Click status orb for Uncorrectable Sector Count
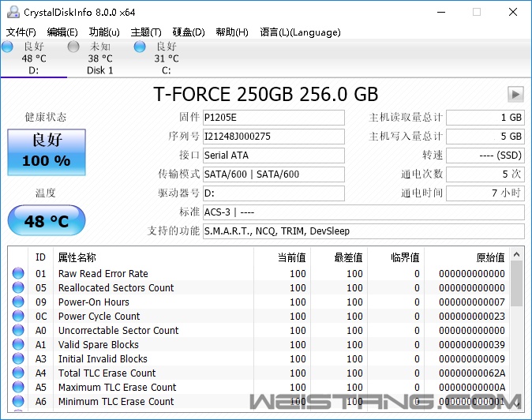The width and height of the screenshot is (532, 420). [x=18, y=330]
